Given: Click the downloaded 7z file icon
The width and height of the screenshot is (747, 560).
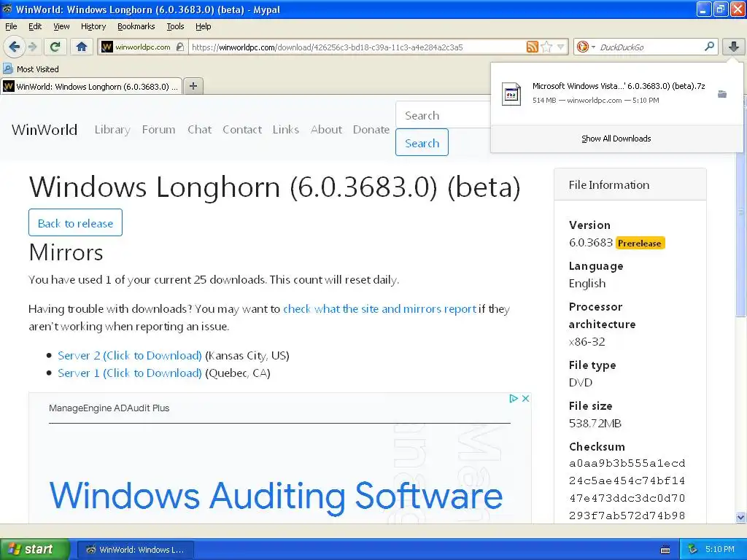Looking at the screenshot, I should click(x=511, y=94).
